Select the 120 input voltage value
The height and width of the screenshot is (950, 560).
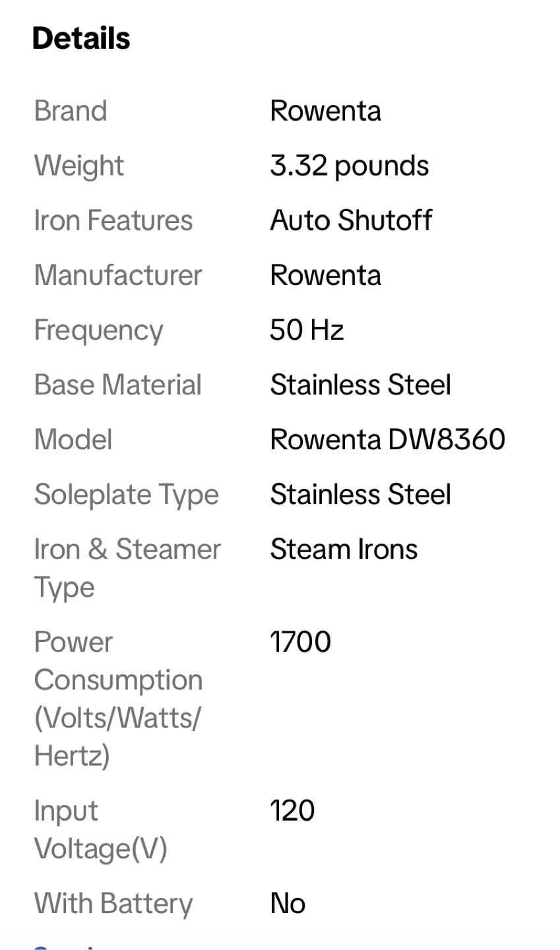coord(292,811)
